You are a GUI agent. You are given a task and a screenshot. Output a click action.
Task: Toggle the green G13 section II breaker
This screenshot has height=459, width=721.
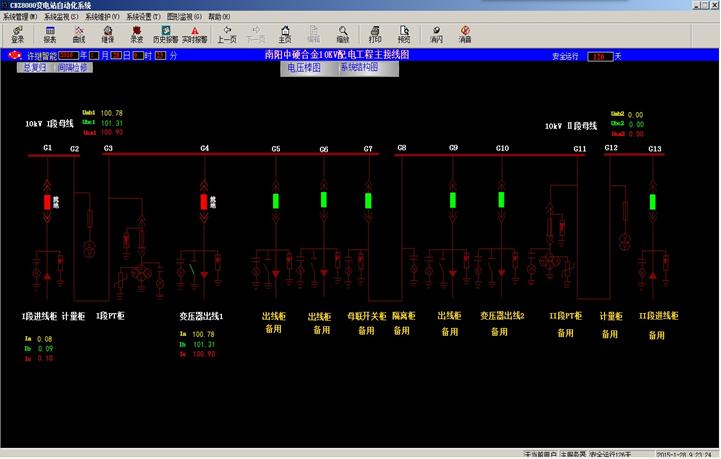click(652, 201)
